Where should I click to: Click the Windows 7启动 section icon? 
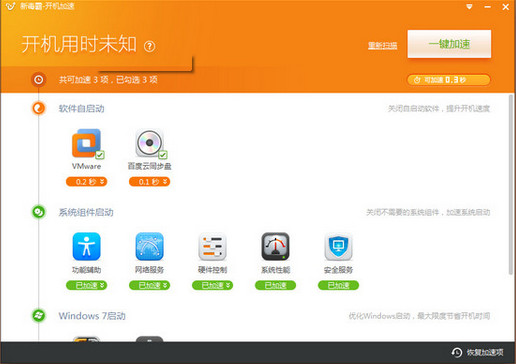point(39,315)
